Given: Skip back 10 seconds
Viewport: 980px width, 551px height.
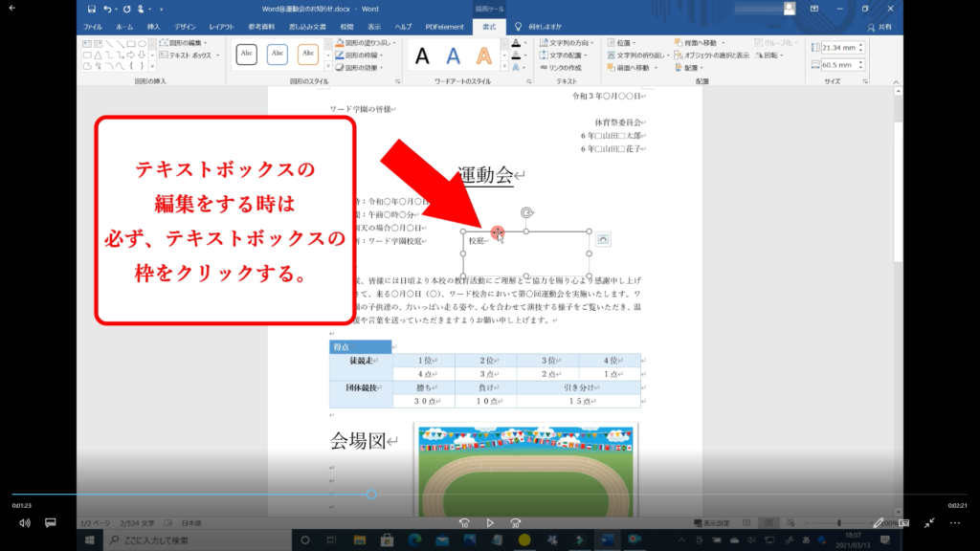Looking at the screenshot, I should [463, 523].
